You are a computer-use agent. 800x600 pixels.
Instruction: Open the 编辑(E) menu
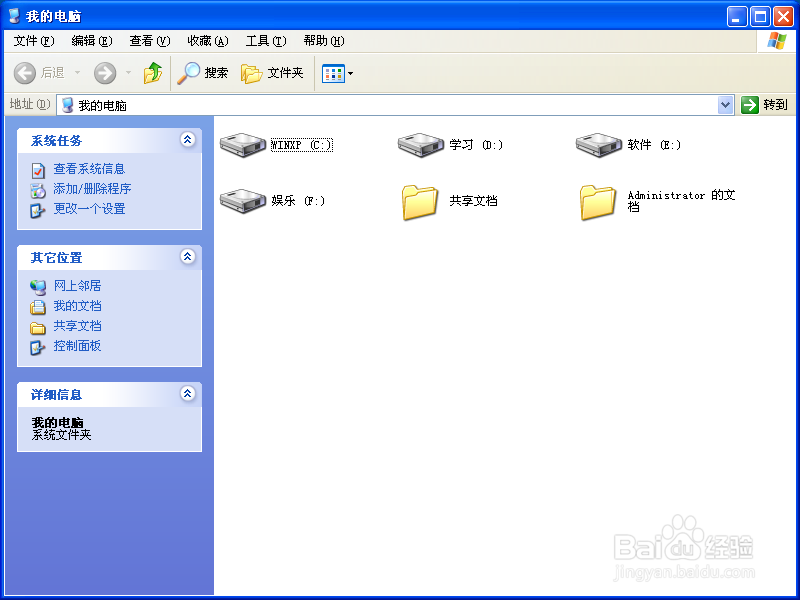tap(92, 41)
